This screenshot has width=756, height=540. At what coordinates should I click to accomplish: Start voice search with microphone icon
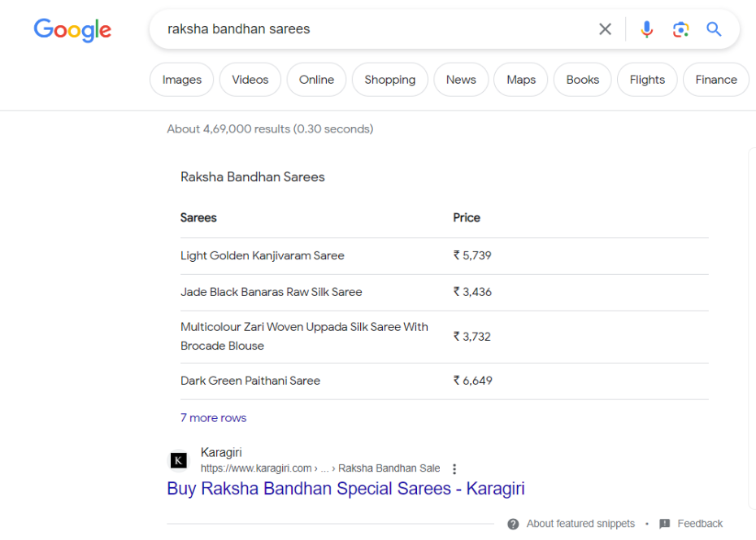point(646,29)
